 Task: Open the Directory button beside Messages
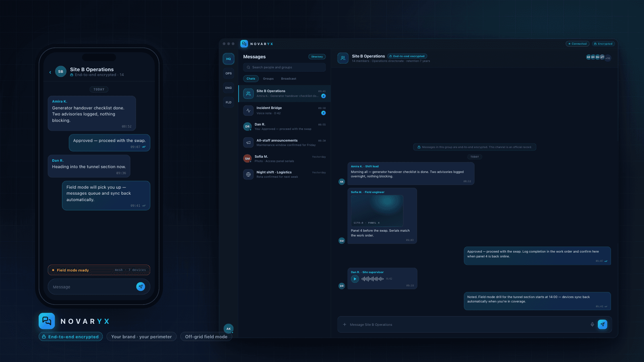point(317,57)
